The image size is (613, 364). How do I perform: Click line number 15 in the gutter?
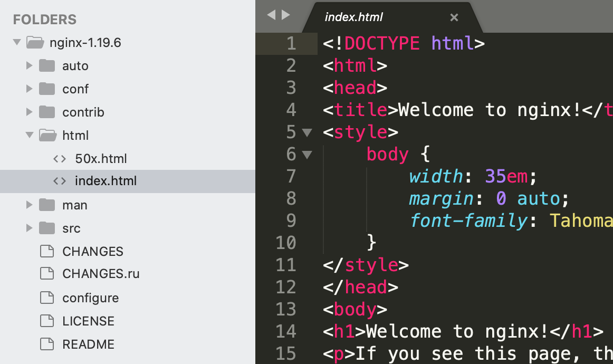coord(286,353)
